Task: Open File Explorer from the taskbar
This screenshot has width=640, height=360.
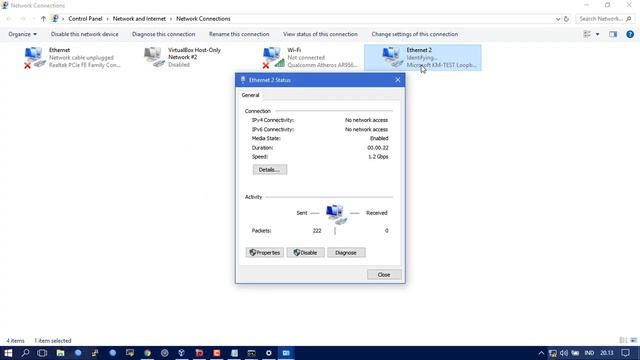Action: [x=60, y=353]
